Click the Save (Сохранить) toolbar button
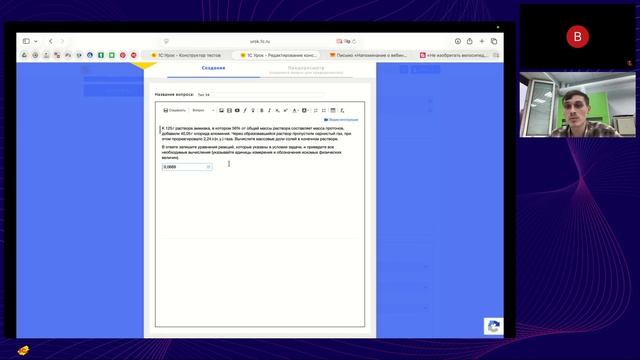This screenshot has width=640, height=360. (x=175, y=110)
